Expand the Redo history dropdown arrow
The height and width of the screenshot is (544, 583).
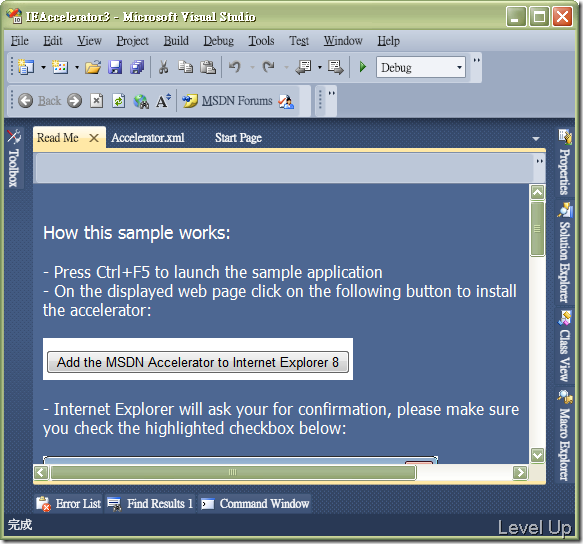point(286,68)
